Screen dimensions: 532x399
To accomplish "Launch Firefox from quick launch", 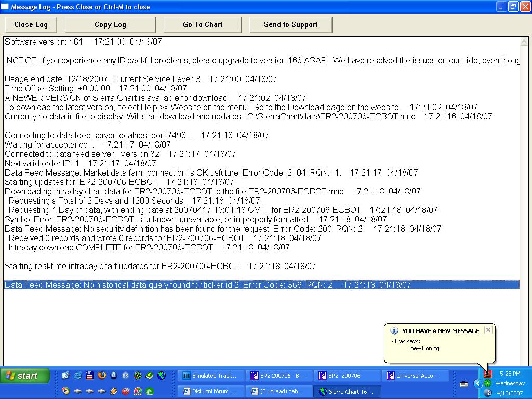I will pyautogui.click(x=101, y=376).
